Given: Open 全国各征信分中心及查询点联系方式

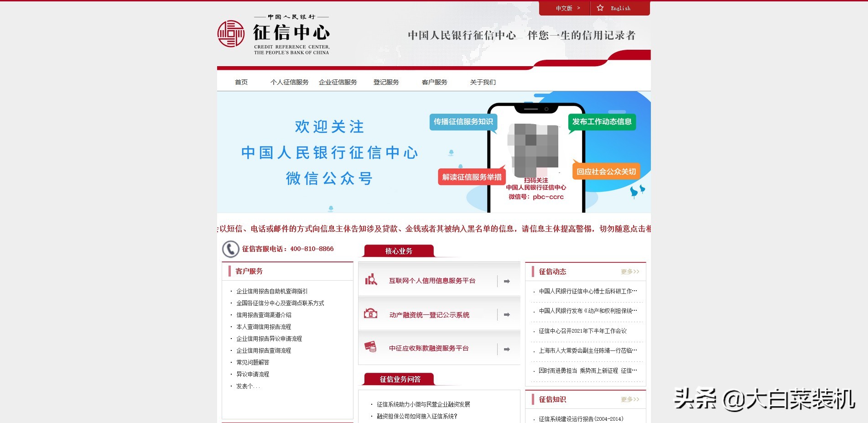Looking at the screenshot, I should coord(280,303).
